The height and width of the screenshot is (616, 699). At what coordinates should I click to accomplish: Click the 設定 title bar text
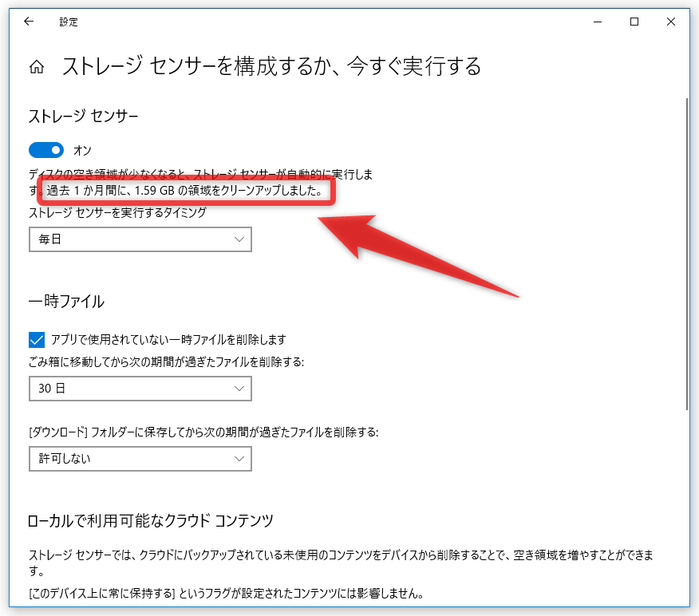[x=69, y=22]
